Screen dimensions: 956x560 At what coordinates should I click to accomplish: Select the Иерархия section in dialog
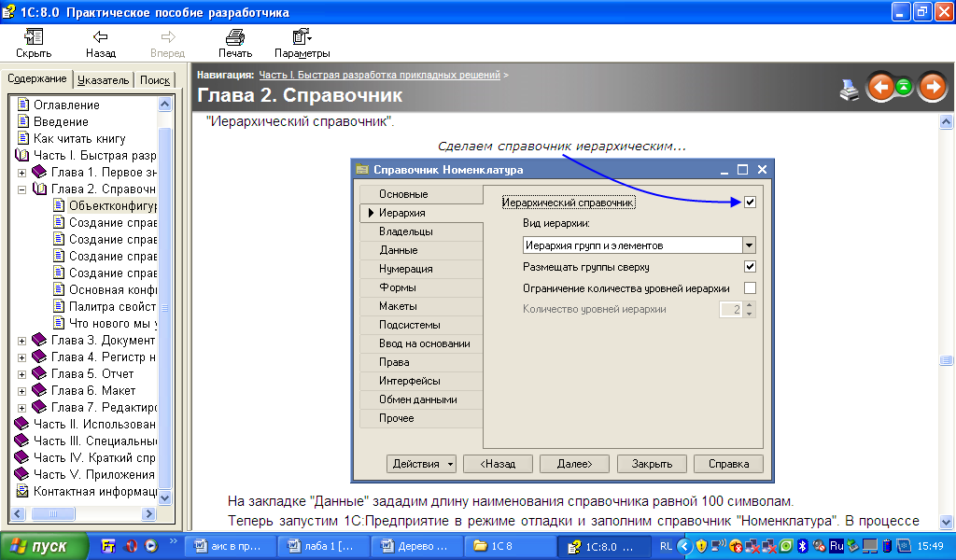click(421, 213)
